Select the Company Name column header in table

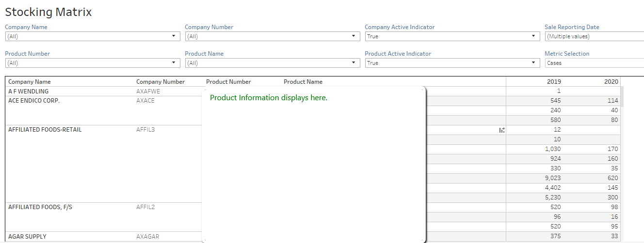point(30,82)
